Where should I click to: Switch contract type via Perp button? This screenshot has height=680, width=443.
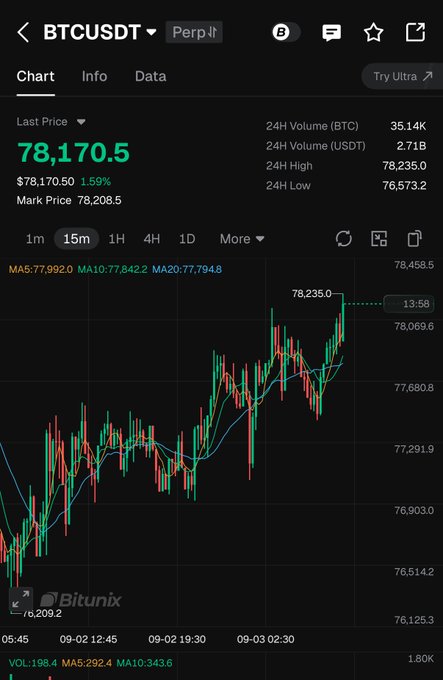pos(194,33)
